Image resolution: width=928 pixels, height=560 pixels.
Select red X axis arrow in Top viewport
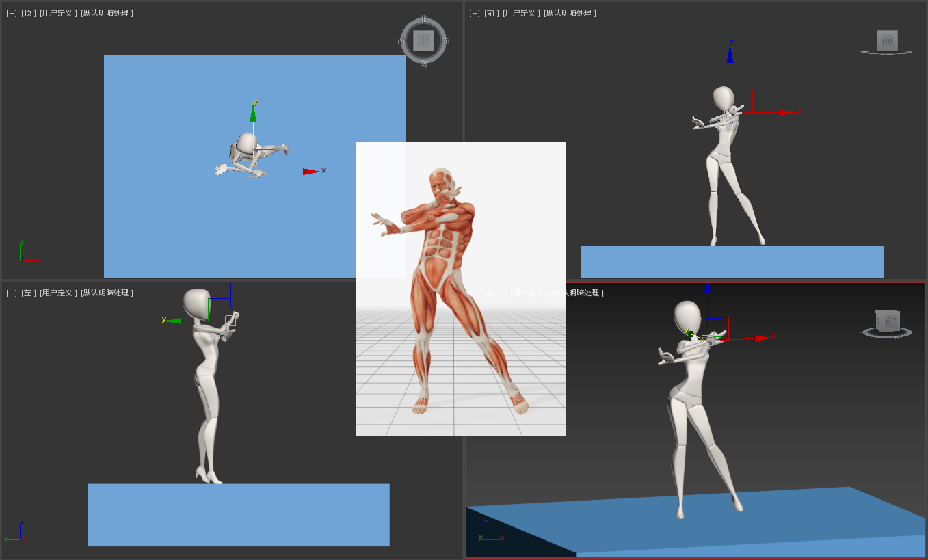pyautogui.click(x=311, y=172)
